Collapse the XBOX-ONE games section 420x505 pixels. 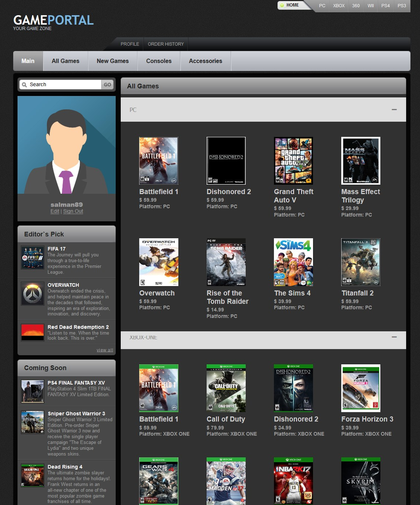[x=394, y=337]
